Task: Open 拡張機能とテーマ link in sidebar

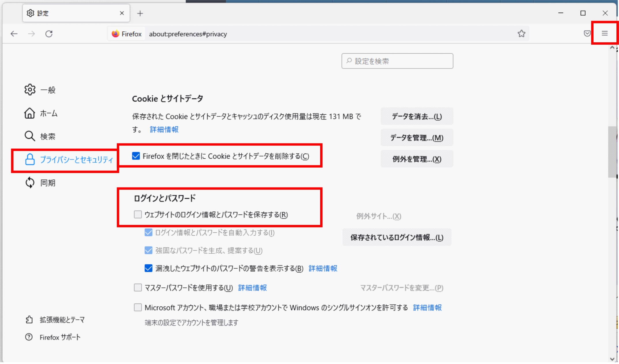Action: tap(55, 320)
